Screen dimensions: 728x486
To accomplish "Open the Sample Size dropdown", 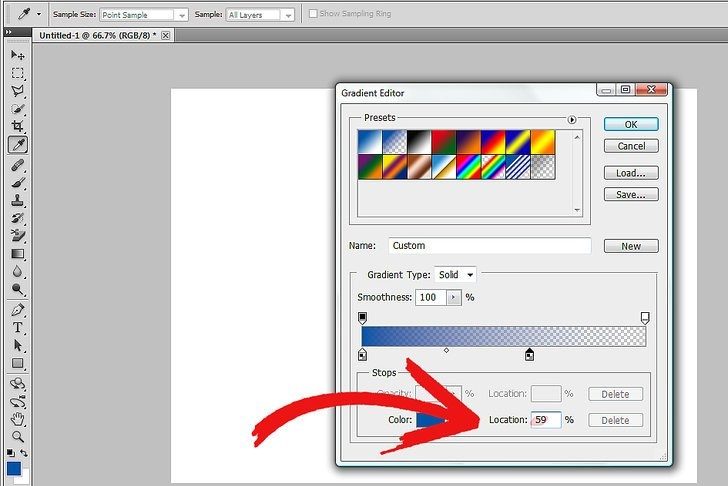I will pyautogui.click(x=143, y=15).
